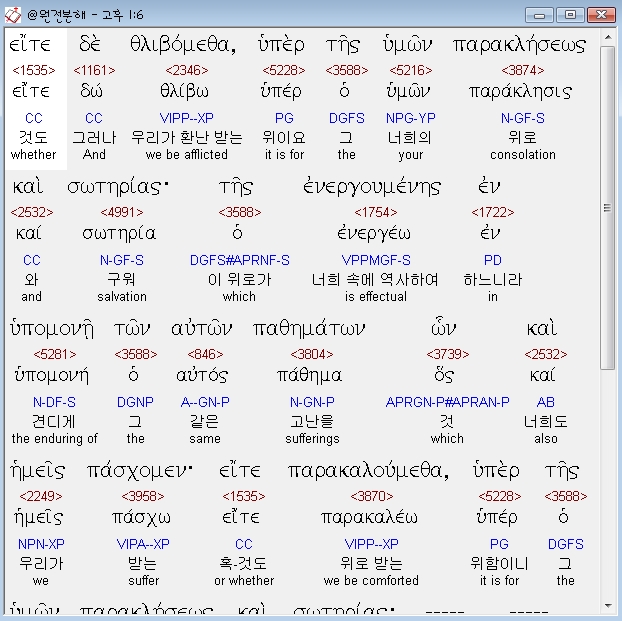Click Strong's number <5281>
Screen dimensions: 622x621
coord(55,354)
